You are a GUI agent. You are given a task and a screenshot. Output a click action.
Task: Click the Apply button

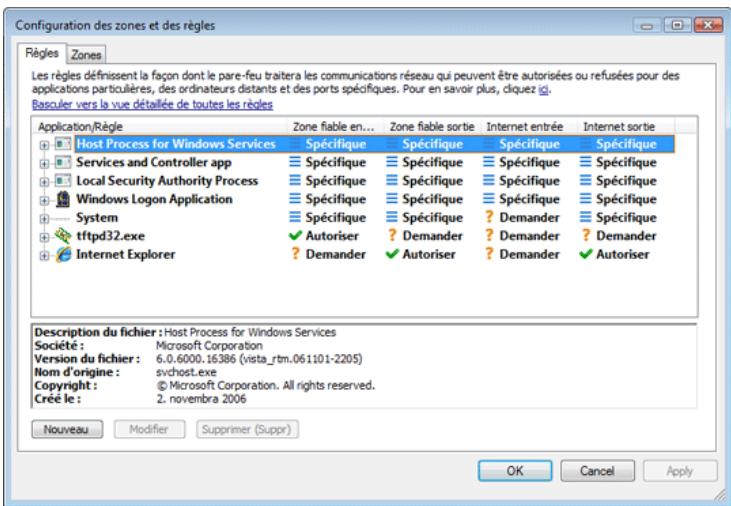click(680, 471)
